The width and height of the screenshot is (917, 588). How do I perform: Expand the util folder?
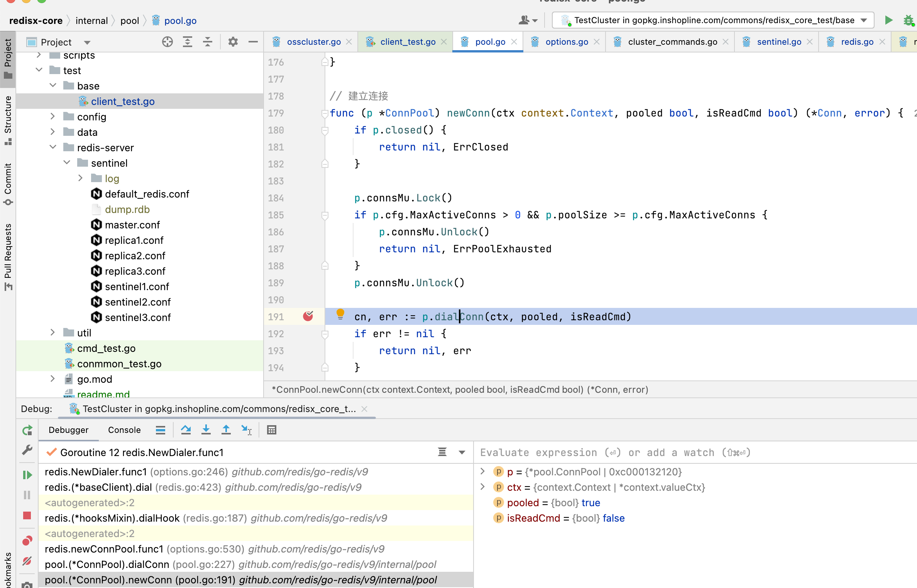coord(53,332)
